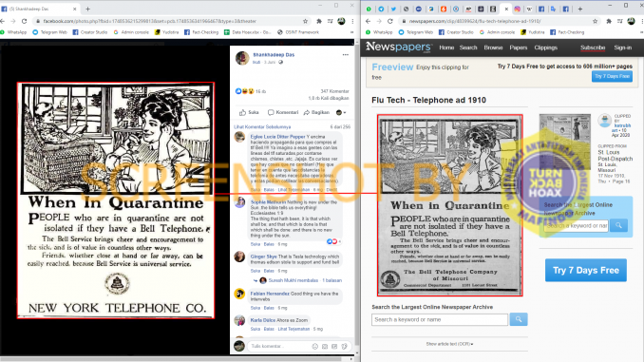The image size is (644, 362).
Task: Open the post options three-dot menu
Action: [x=346, y=55]
